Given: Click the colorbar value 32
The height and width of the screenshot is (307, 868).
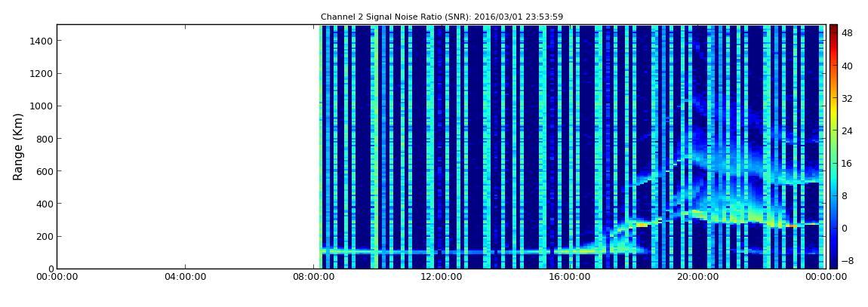Looking at the screenshot, I should pos(847,99).
